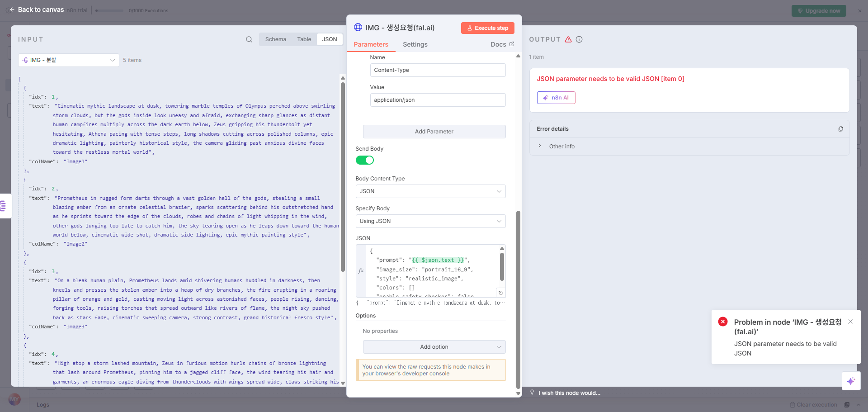Switch input view to Table
Viewport: 868px width, 412px height.
pyautogui.click(x=304, y=39)
